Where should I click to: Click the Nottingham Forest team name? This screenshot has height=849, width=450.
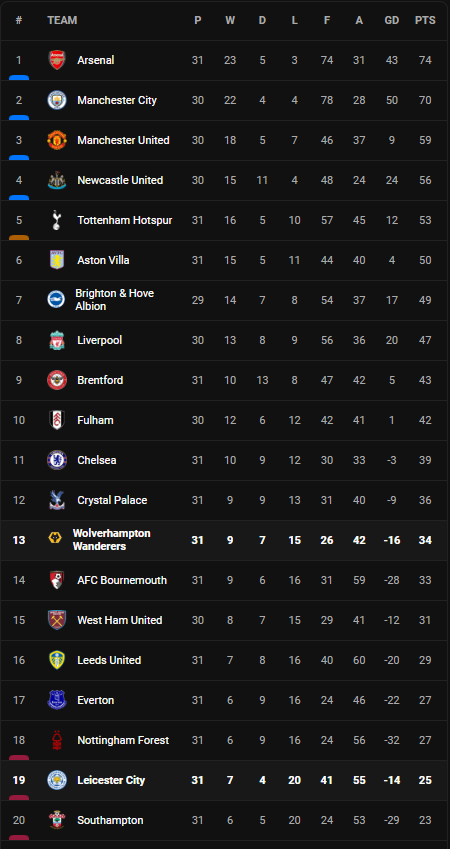(123, 740)
